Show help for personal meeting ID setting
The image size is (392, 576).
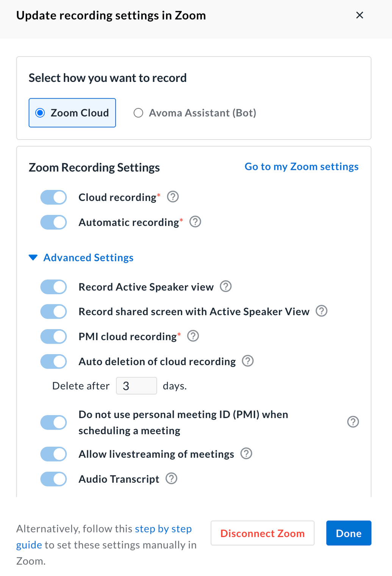point(353,422)
